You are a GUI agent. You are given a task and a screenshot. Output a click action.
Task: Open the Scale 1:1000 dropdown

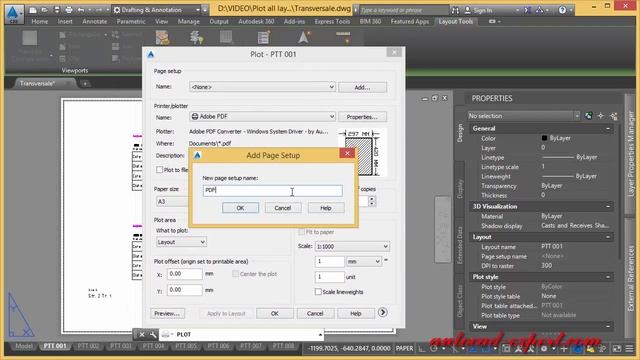(352, 247)
